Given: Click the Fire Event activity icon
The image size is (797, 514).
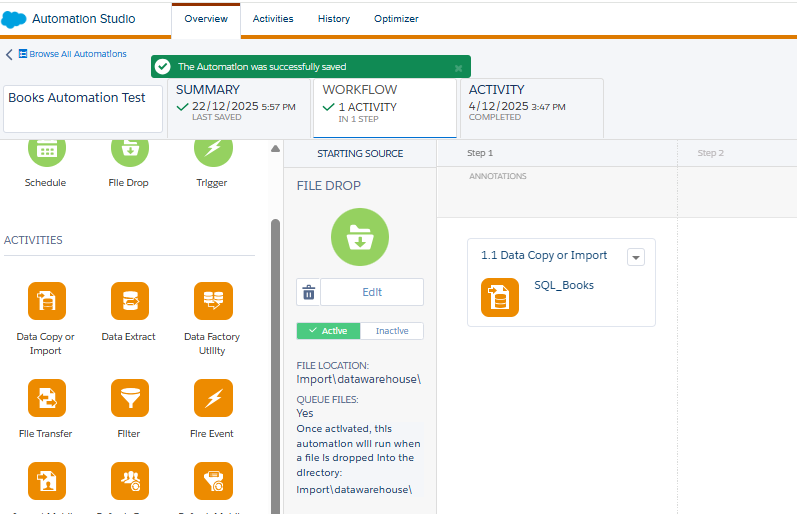Looking at the screenshot, I should (x=212, y=398).
